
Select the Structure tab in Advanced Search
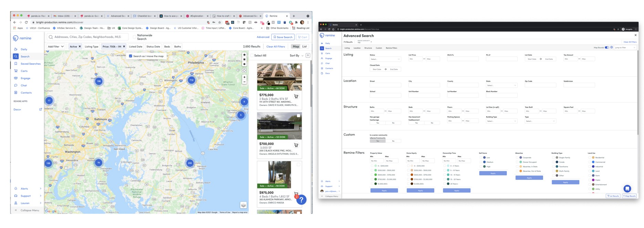point(368,48)
